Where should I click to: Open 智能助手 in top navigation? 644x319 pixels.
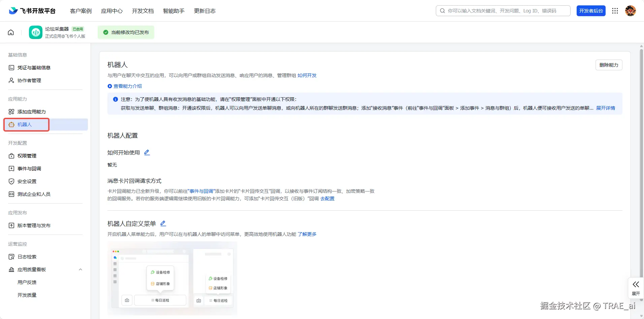[174, 11]
